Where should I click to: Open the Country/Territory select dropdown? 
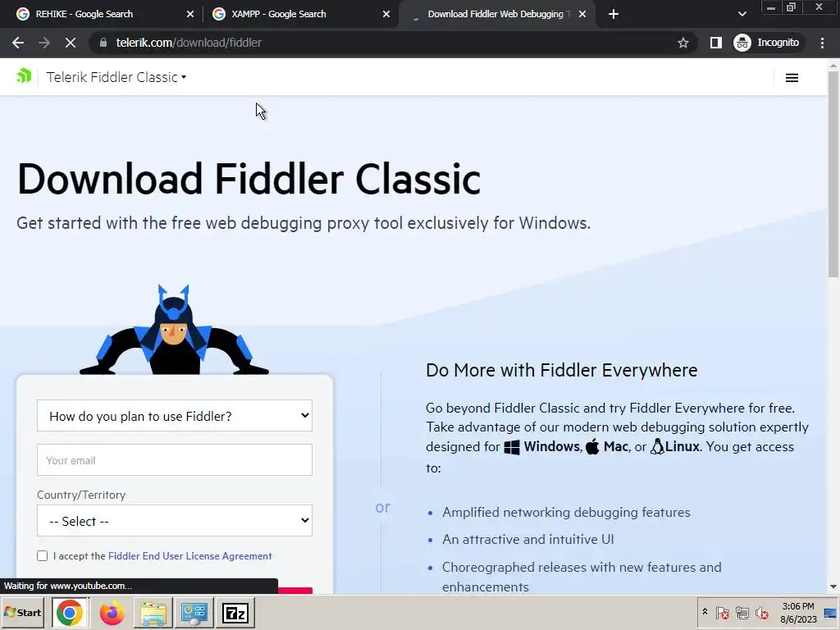tap(175, 521)
